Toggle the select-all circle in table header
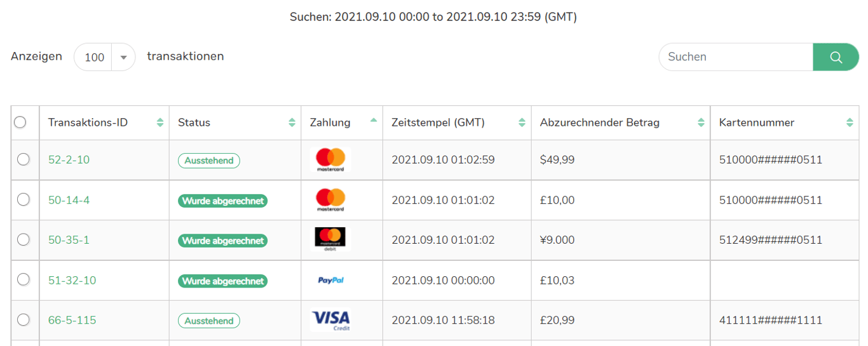The image size is (868, 346). pyautogui.click(x=20, y=122)
